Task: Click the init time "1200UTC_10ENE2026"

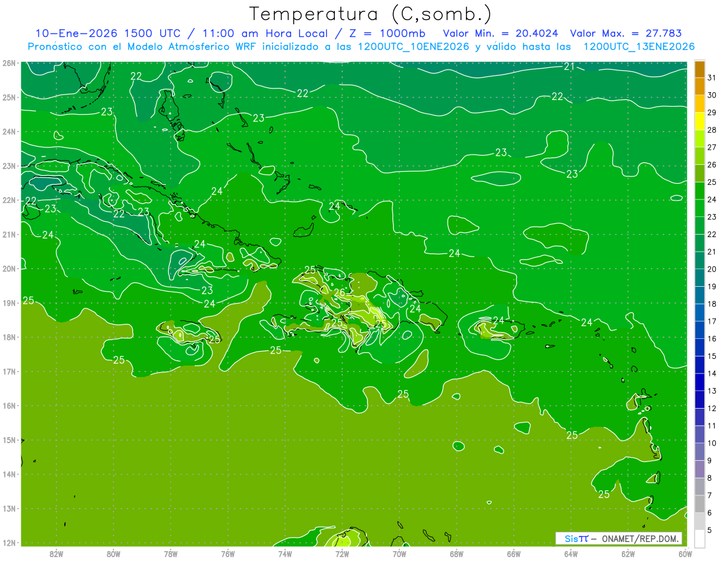Action: pos(413,47)
